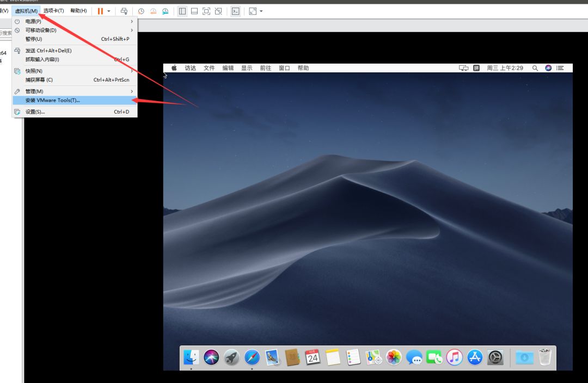
Task: Open App Store icon in Dock
Action: 475,357
